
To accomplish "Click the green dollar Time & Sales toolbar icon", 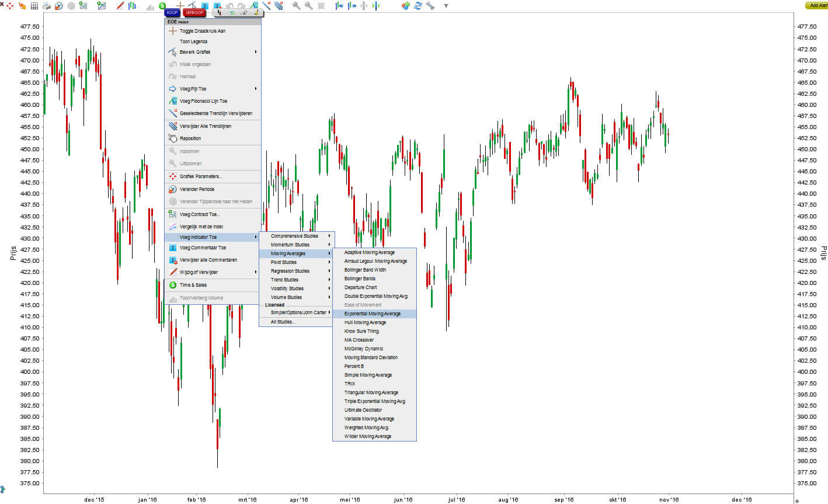I will tap(162, 6).
